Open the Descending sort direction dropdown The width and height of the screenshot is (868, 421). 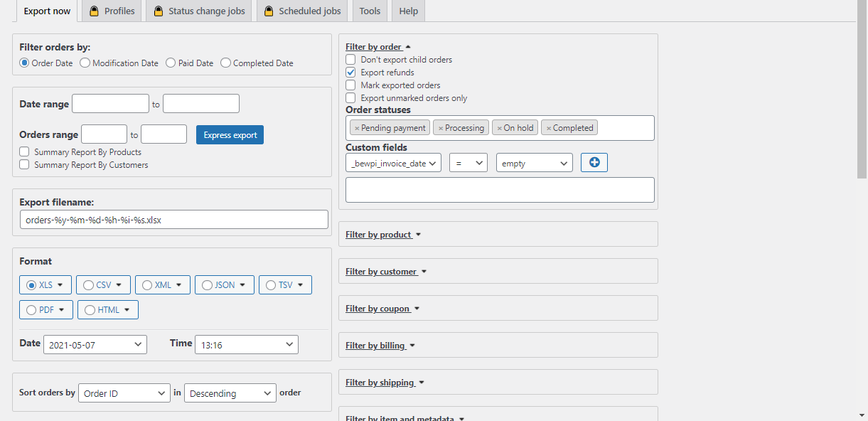230,393
